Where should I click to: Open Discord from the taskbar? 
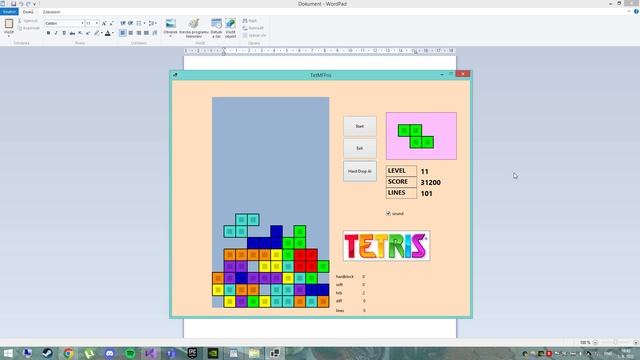tap(109, 353)
